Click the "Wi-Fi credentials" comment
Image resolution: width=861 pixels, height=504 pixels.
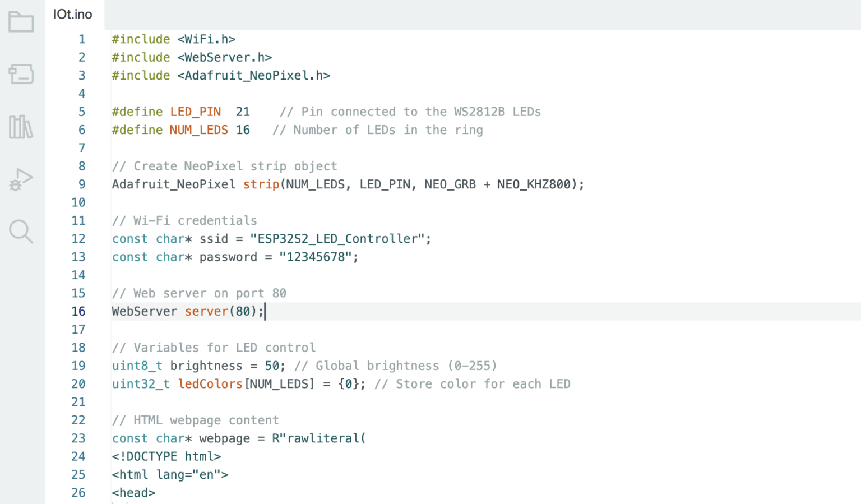tap(184, 221)
